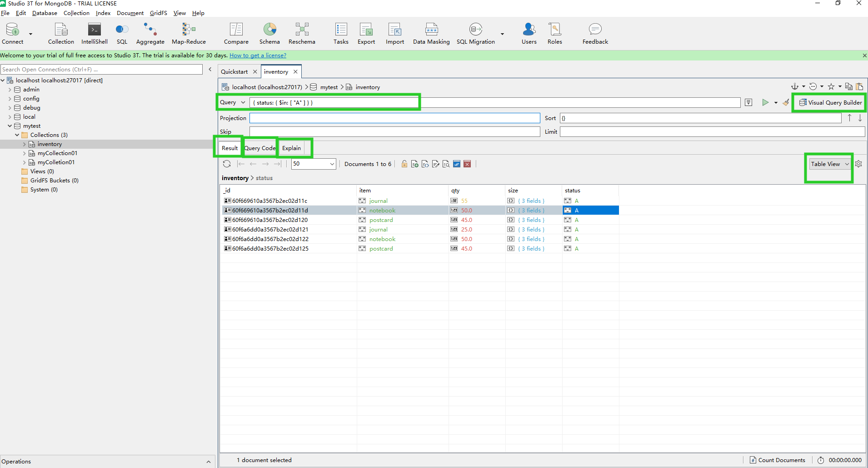Click the copy query icon

[848, 86]
